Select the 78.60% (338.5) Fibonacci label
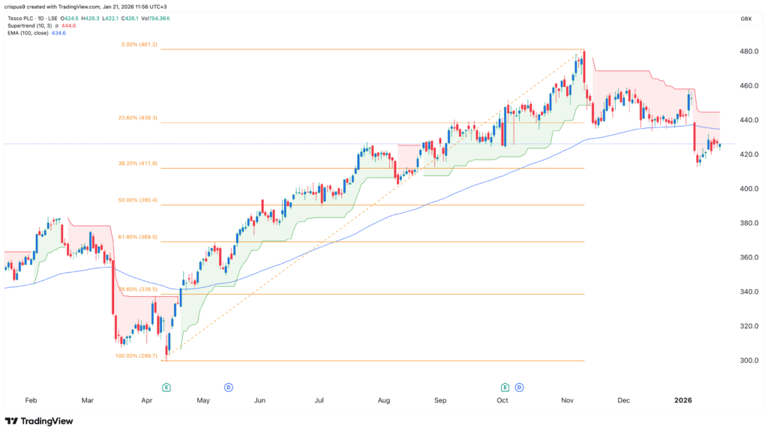Screen dimensions: 768x434 [x=139, y=289]
